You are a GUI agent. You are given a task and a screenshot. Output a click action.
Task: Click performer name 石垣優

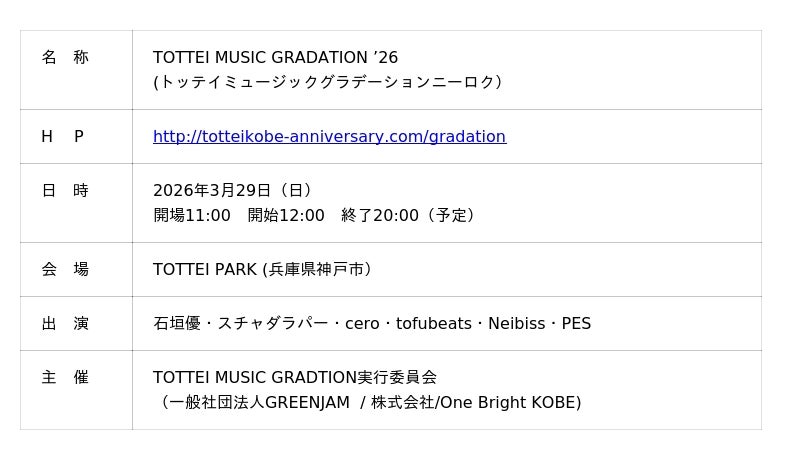pos(177,324)
